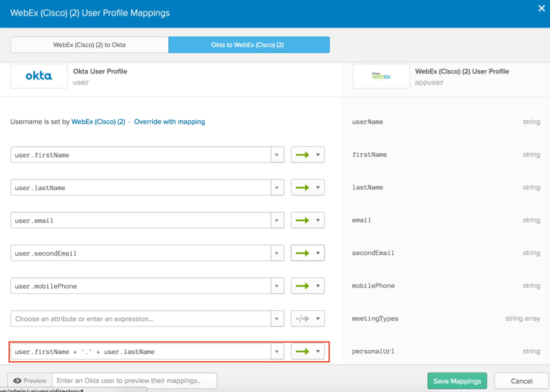The height and width of the screenshot is (392, 550).
Task: Click the Cisco WebEx logo thumbnail
Action: [381, 76]
